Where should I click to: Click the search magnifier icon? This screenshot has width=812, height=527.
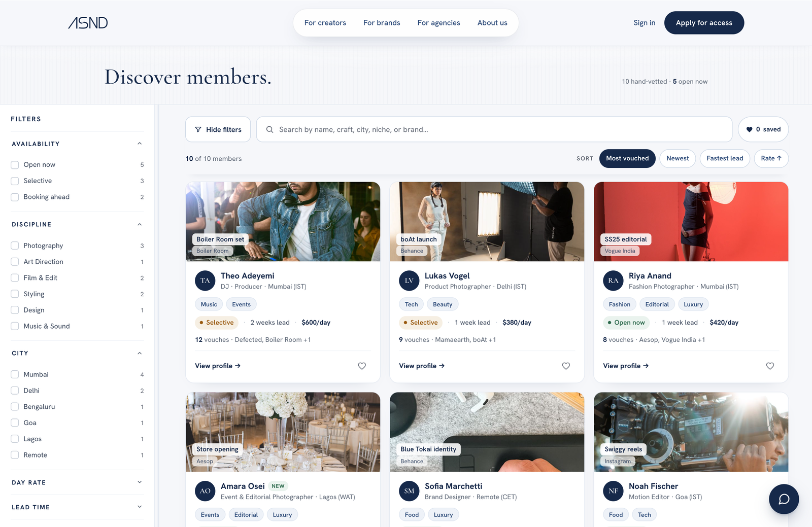click(x=270, y=129)
